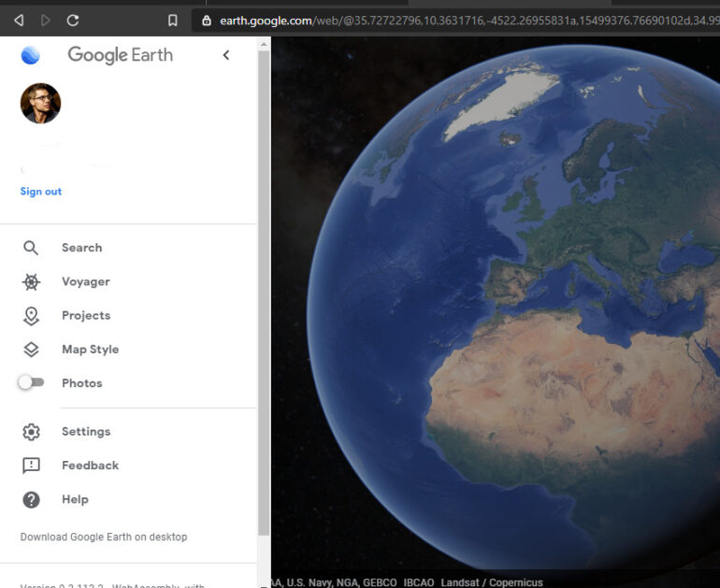Go back with the browser back arrow
Image resolution: width=720 pixels, height=588 pixels.
19,21
